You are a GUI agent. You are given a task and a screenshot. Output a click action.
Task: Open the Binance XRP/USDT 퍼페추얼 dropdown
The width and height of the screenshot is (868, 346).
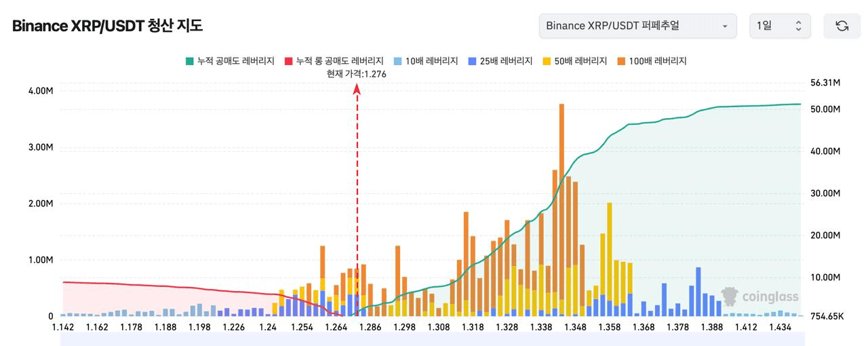pos(637,26)
